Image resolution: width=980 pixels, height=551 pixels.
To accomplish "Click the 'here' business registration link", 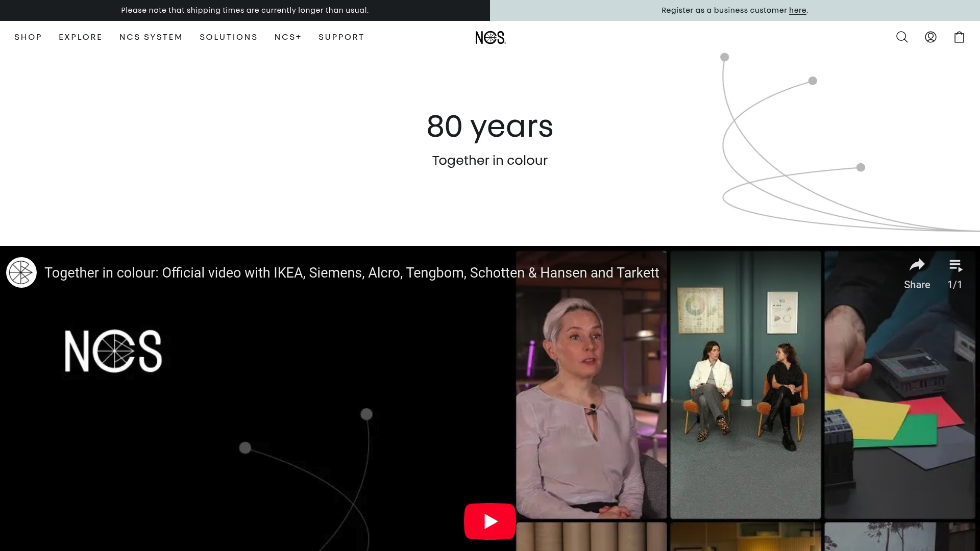I will pyautogui.click(x=797, y=10).
